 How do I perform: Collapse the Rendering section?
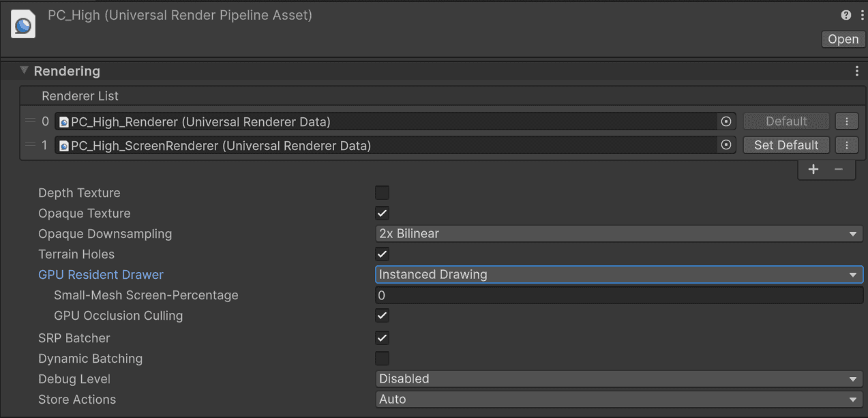(23, 70)
